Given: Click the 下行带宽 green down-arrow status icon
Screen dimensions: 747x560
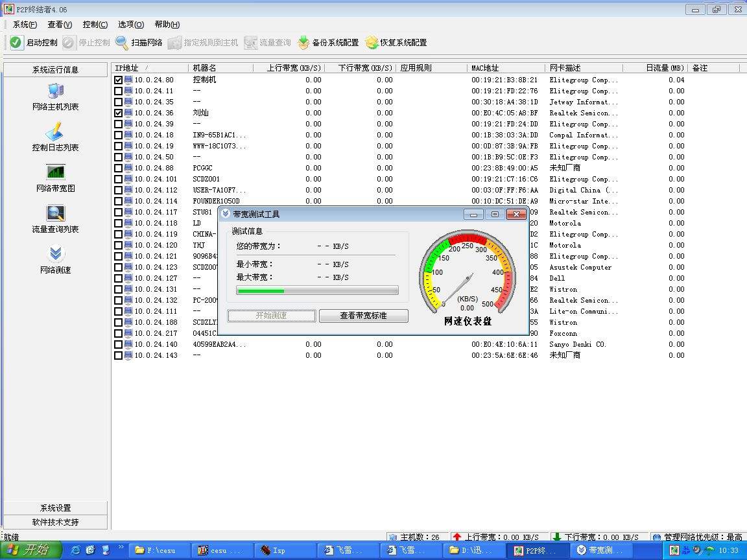Looking at the screenshot, I should pyautogui.click(x=556, y=537).
